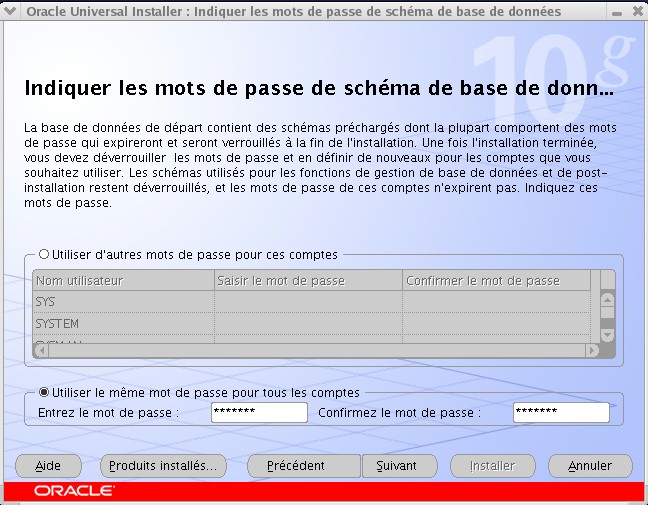The height and width of the screenshot is (505, 648).
Task: Click 'Nom utilisateur' column header
Action: pyautogui.click(x=123, y=281)
